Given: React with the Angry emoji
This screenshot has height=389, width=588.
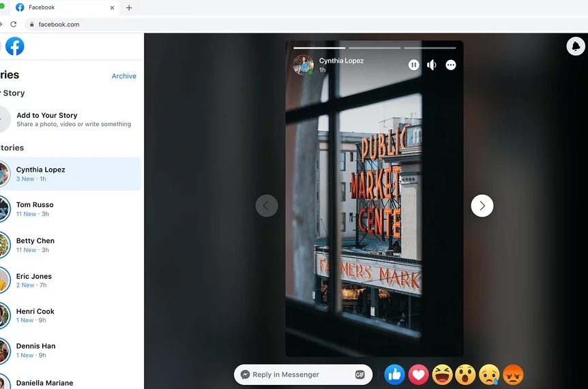Looking at the screenshot, I should pyautogui.click(x=513, y=374).
